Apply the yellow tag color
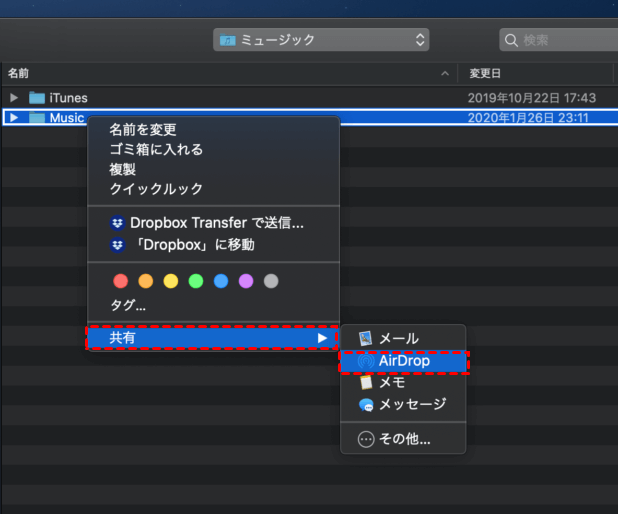Viewport: 618px width, 514px height. point(171,281)
